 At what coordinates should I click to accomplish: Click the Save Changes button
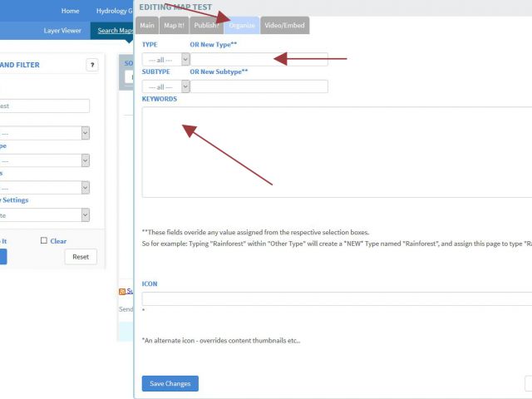pyautogui.click(x=170, y=383)
